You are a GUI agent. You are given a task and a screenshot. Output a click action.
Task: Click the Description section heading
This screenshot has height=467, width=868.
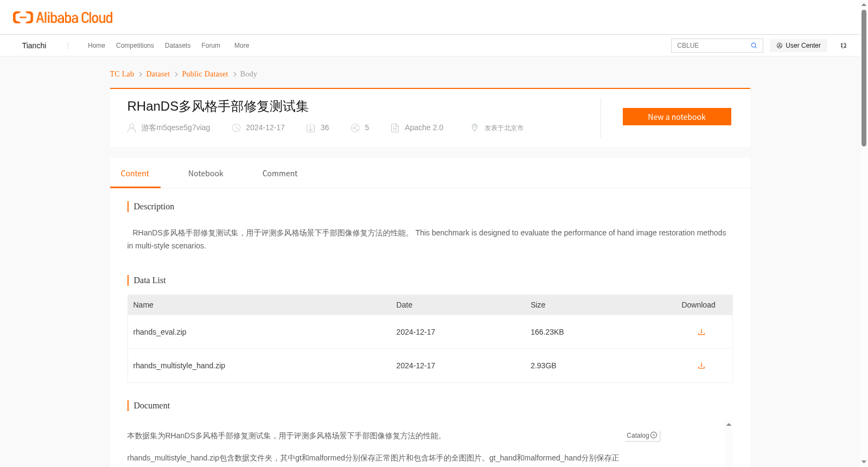point(154,207)
